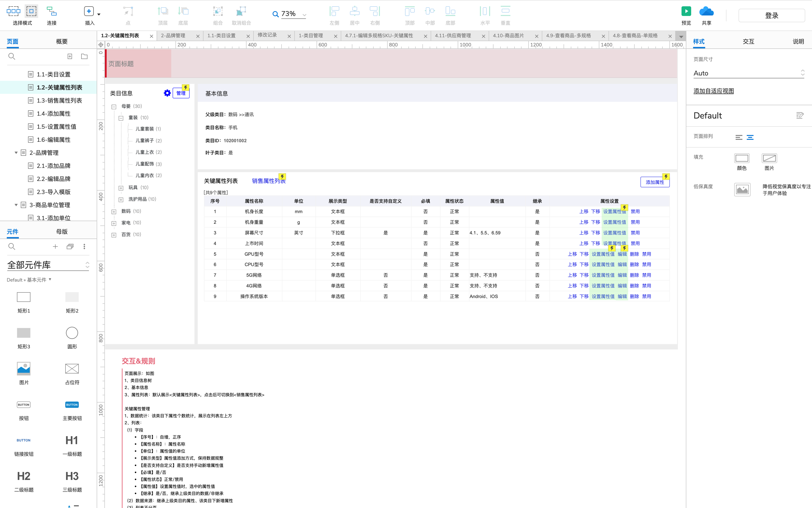The height and width of the screenshot is (508, 812).
Task: Click the 垂直 distribute vertically icon
Action: click(x=505, y=11)
